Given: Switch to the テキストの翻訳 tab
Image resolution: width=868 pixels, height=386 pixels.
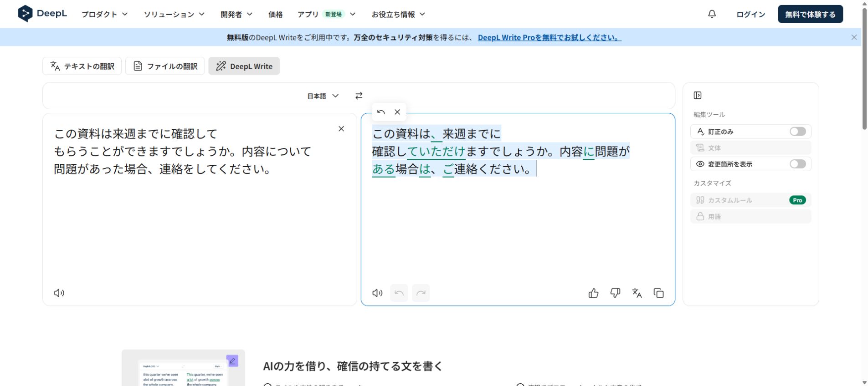Looking at the screenshot, I should click(x=82, y=66).
